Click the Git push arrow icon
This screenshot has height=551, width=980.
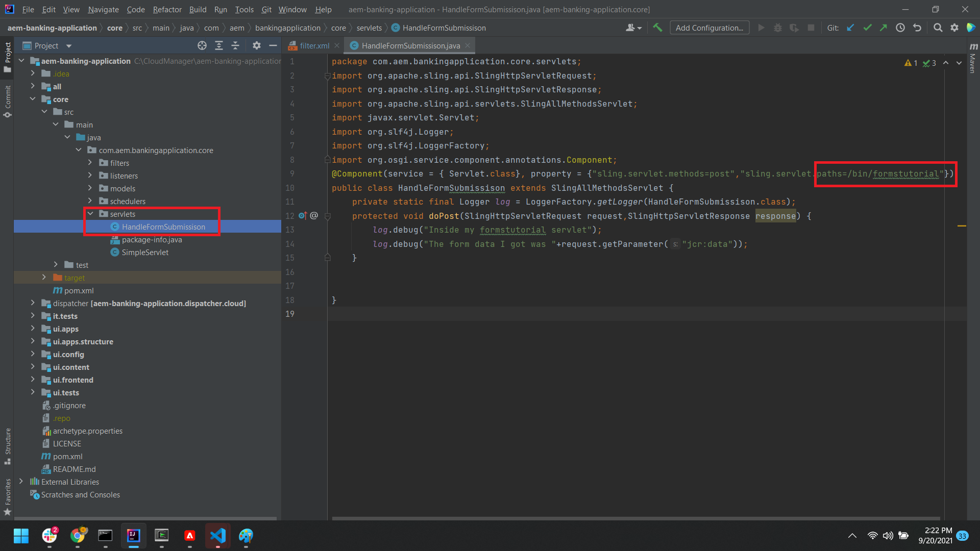coord(884,28)
